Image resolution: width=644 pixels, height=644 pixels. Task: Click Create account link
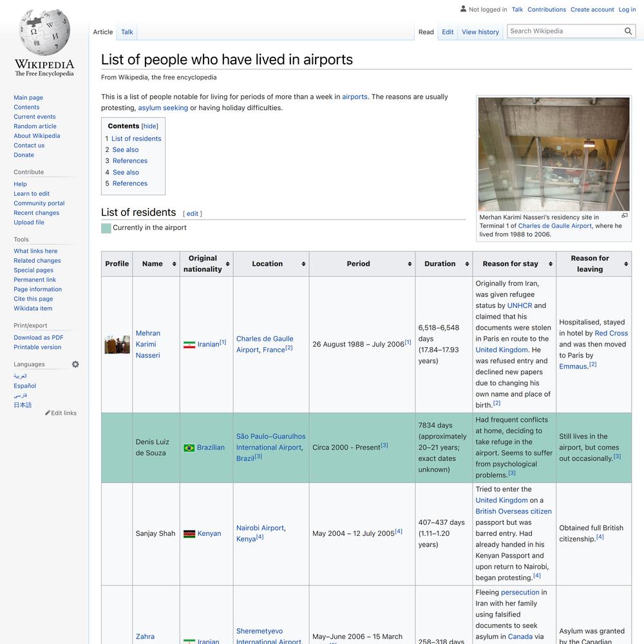coord(592,10)
